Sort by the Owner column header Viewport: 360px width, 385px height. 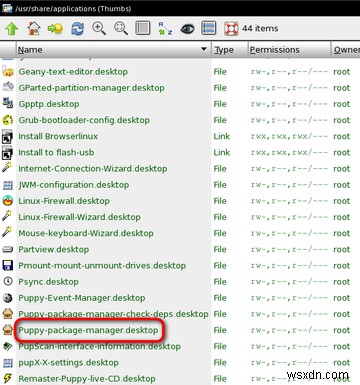[345, 50]
